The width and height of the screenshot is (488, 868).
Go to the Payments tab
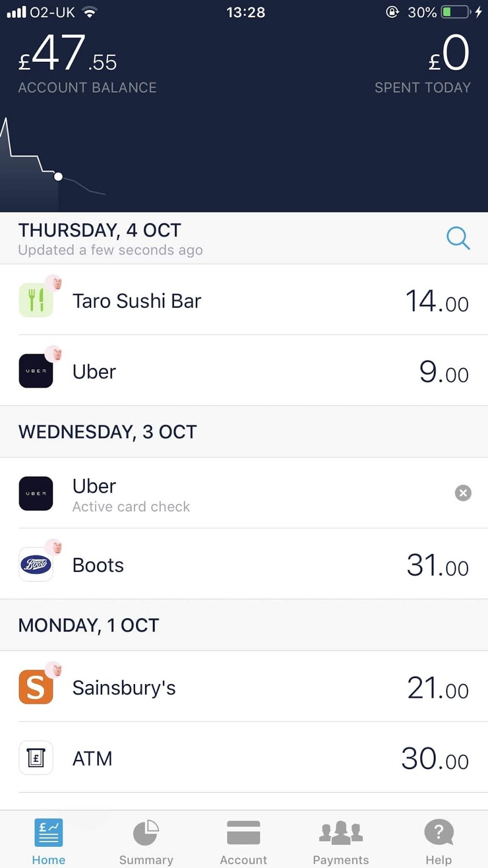[x=341, y=841]
